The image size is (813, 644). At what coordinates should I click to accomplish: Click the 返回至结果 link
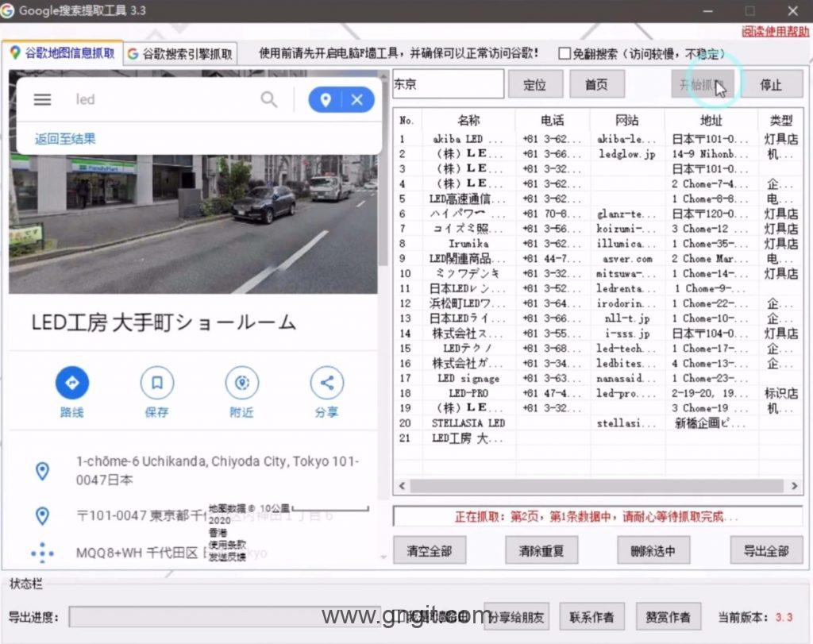[x=65, y=139]
